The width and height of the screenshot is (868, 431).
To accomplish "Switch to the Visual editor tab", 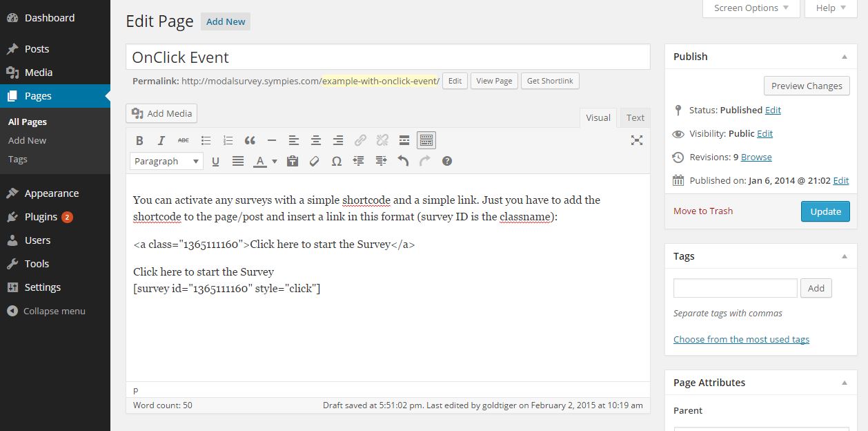I will [598, 117].
